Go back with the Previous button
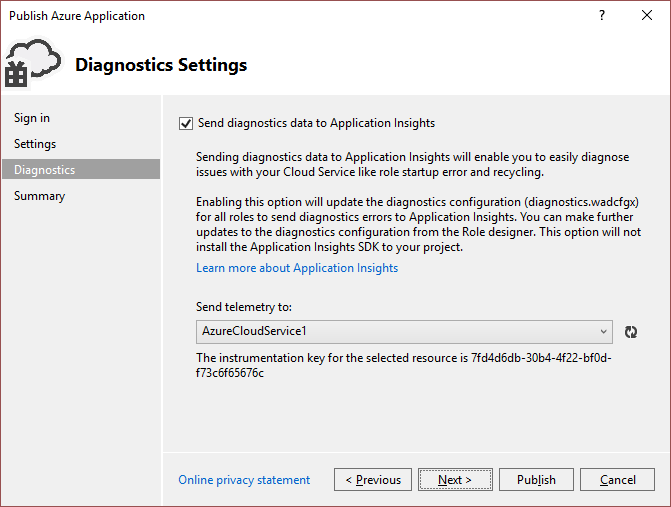Image resolution: width=671 pixels, height=507 pixels. coord(373,480)
